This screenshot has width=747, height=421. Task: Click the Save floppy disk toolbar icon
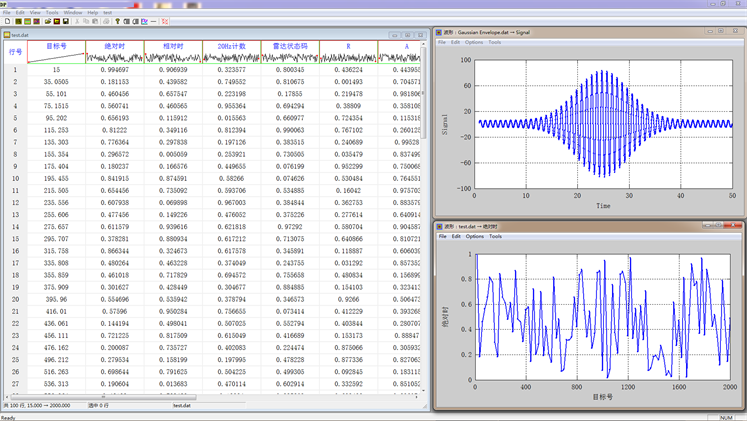click(65, 21)
